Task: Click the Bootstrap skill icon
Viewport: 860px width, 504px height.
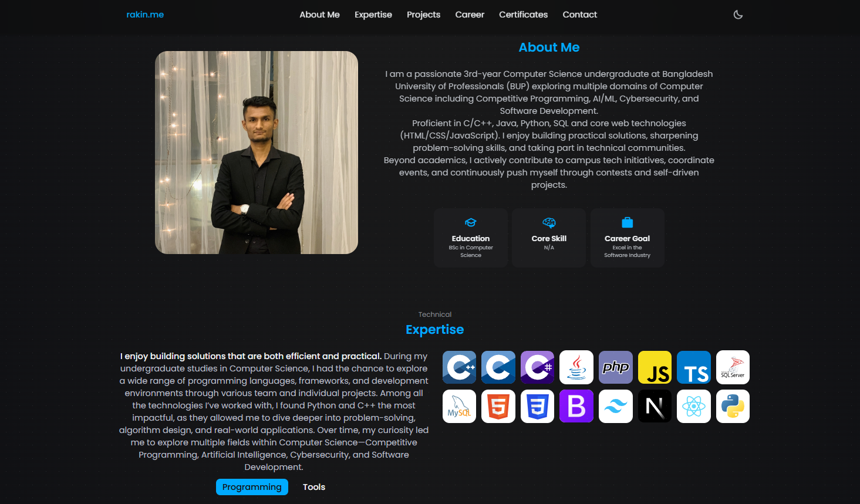Action: (x=576, y=405)
